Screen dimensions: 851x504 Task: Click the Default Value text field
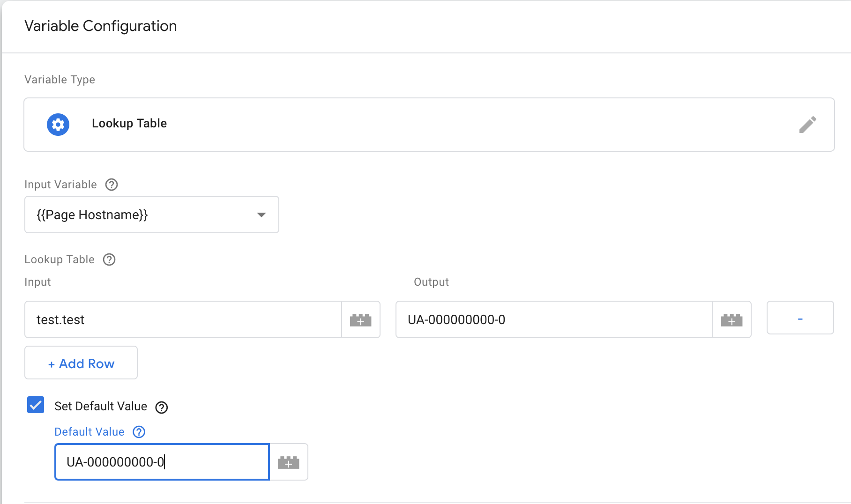click(x=162, y=462)
